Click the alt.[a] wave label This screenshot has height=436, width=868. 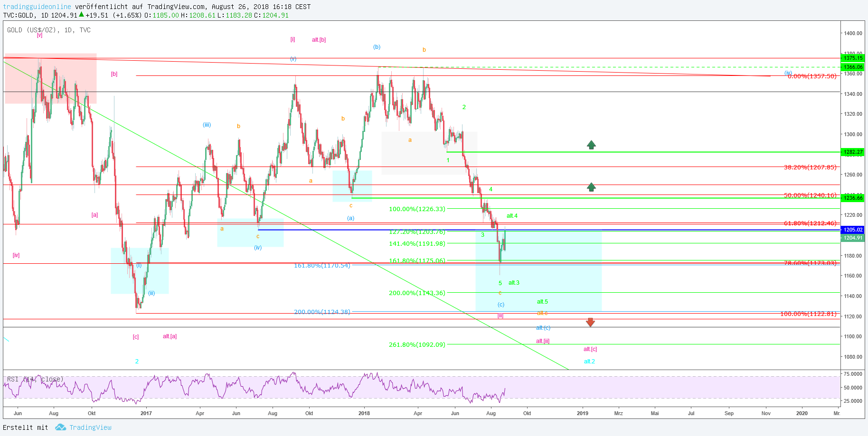[x=170, y=336]
